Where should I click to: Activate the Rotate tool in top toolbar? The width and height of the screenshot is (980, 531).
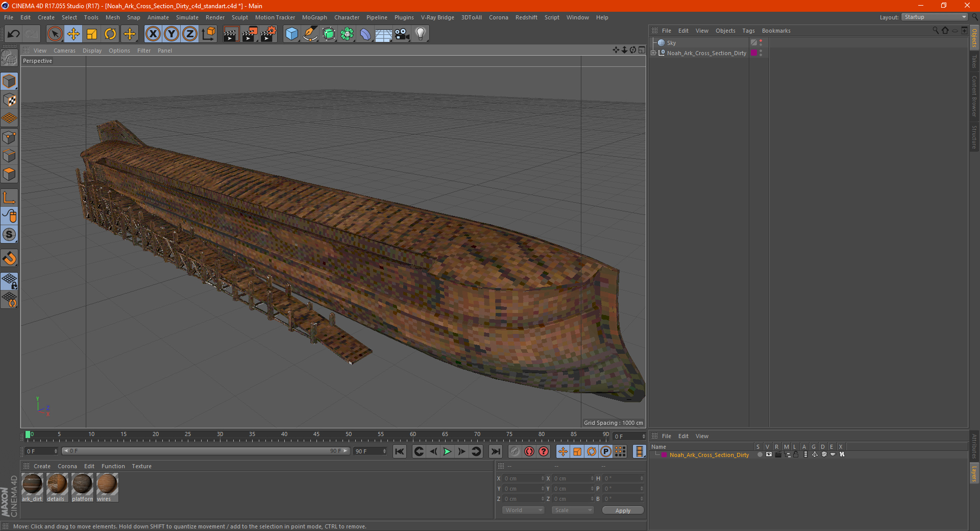coord(110,34)
